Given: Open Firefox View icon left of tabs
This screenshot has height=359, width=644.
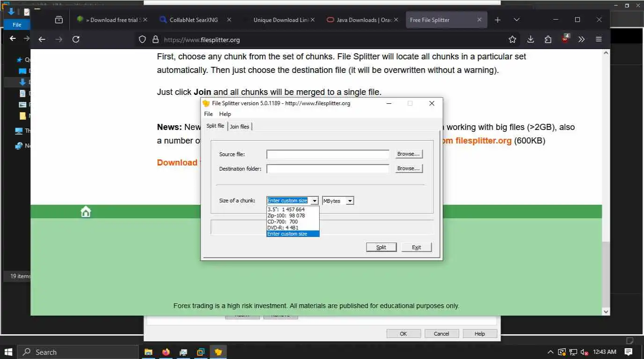Looking at the screenshot, I should pyautogui.click(x=59, y=20).
